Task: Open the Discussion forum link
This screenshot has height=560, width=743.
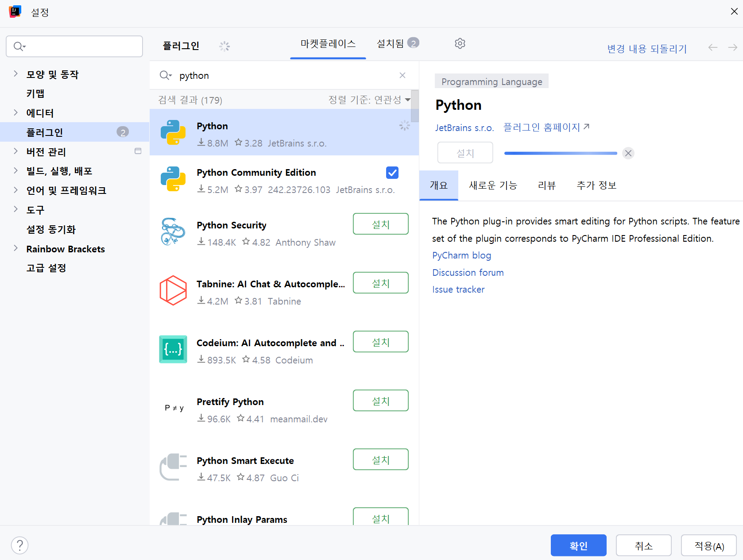Action: (468, 272)
